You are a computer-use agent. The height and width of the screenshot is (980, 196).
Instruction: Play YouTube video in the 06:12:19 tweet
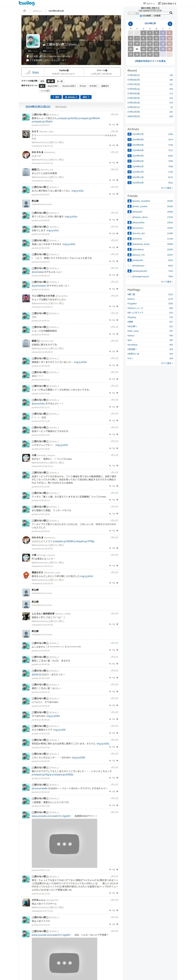click(x=64, y=844)
